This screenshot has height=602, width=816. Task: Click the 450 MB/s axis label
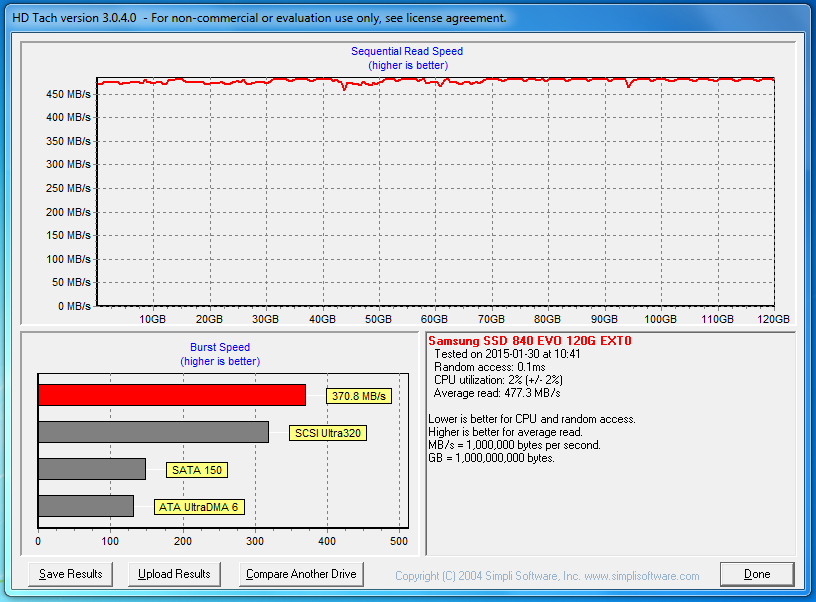[68, 94]
